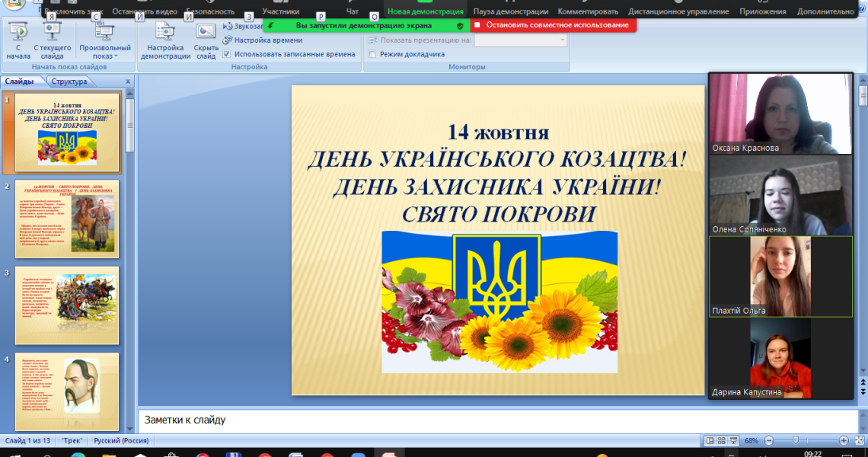The width and height of the screenshot is (868, 457).
Task: Open Настройка демонстрации settings
Action: (165, 40)
